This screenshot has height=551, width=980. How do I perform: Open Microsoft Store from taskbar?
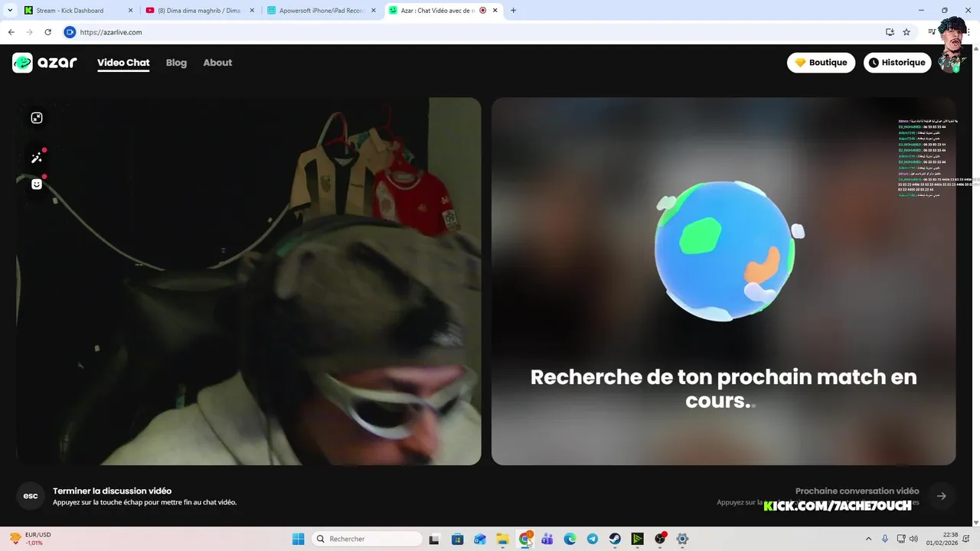(x=457, y=539)
